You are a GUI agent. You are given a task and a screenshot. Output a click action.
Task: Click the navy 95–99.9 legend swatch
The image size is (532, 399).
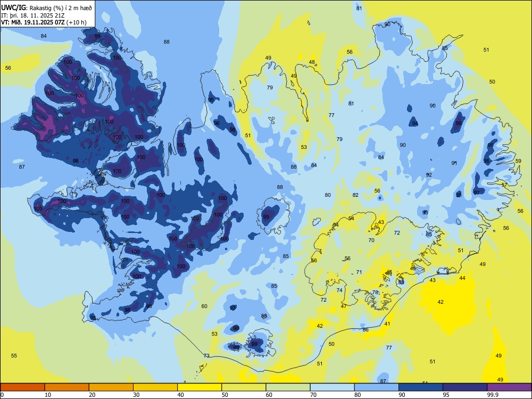(x=465, y=387)
